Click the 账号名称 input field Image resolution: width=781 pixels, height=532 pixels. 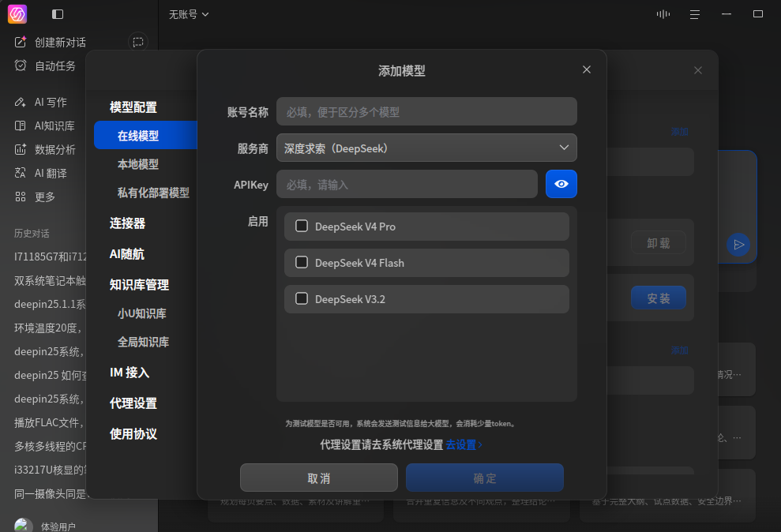point(426,111)
